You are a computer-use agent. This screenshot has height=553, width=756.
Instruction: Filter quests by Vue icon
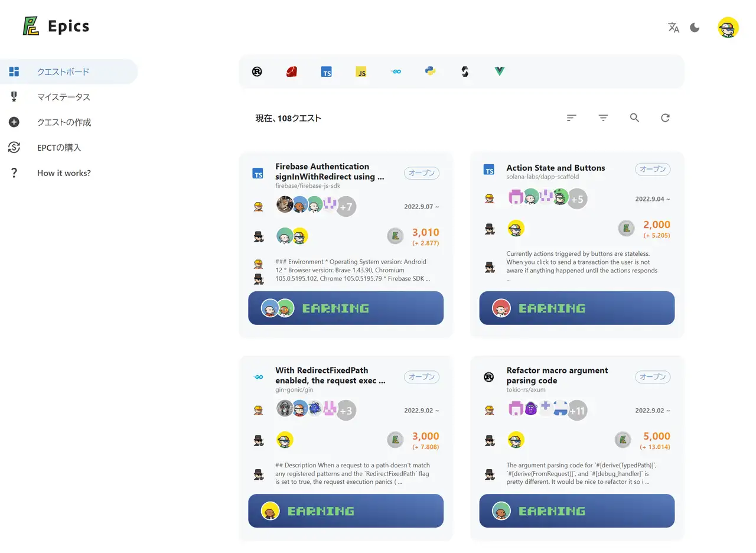[500, 71]
